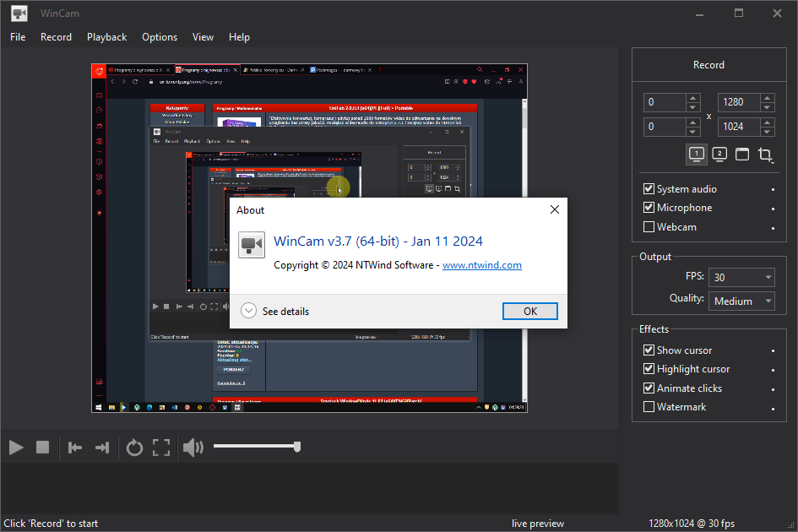Choose region crop capture icon
The image size is (798, 532).
pyautogui.click(x=765, y=155)
